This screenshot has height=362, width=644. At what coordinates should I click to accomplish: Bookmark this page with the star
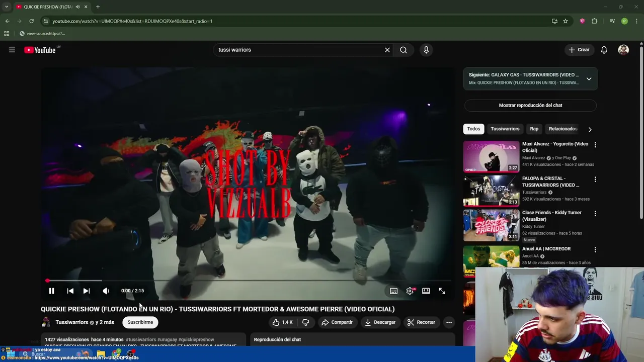pyautogui.click(x=566, y=21)
